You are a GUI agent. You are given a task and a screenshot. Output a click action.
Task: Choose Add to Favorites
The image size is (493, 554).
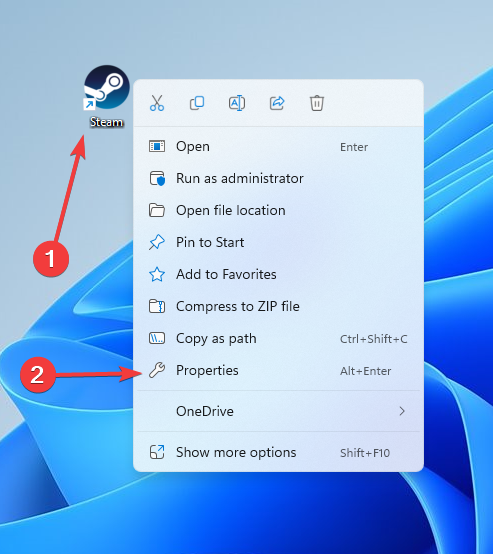coord(278,274)
